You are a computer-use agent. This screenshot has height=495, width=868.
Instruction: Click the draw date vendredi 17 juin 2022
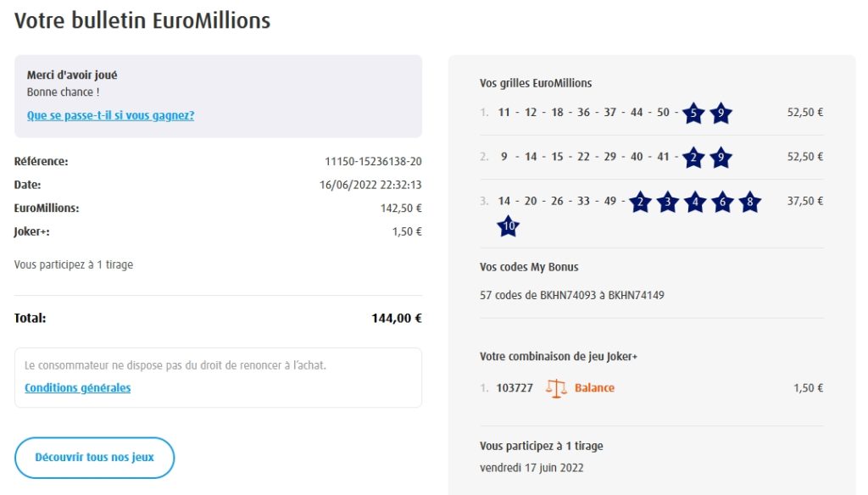pyautogui.click(x=531, y=467)
